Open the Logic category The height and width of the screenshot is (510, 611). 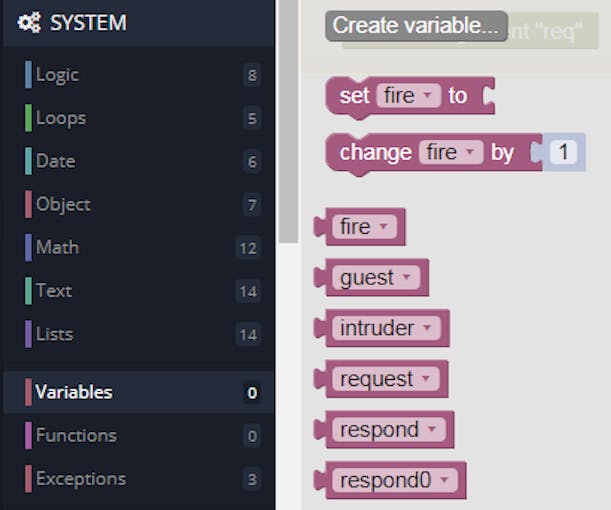pyautogui.click(x=57, y=75)
